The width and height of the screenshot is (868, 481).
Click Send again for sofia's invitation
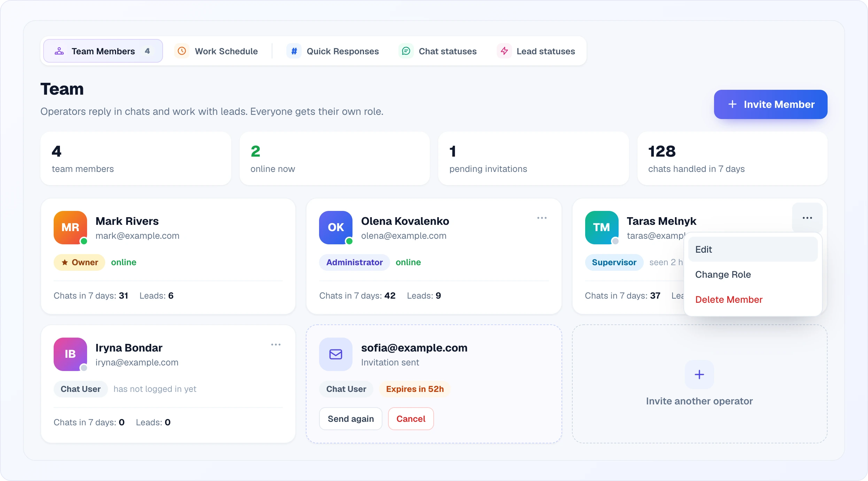click(351, 419)
